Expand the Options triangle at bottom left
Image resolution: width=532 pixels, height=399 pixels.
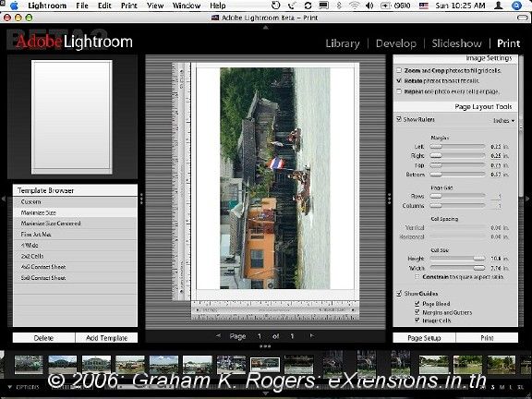[x=10, y=387]
